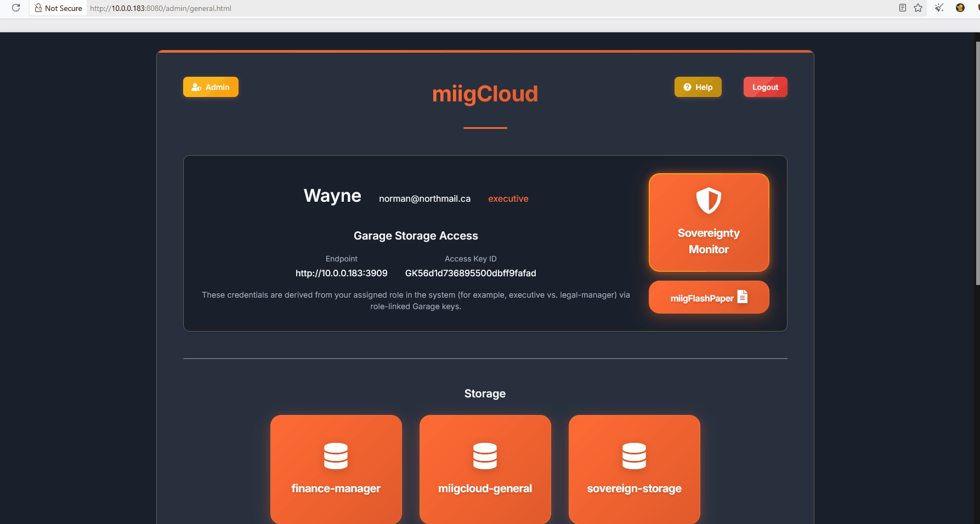Bookmark this page with the star icon
Image resolution: width=980 pixels, height=524 pixels.
[918, 8]
